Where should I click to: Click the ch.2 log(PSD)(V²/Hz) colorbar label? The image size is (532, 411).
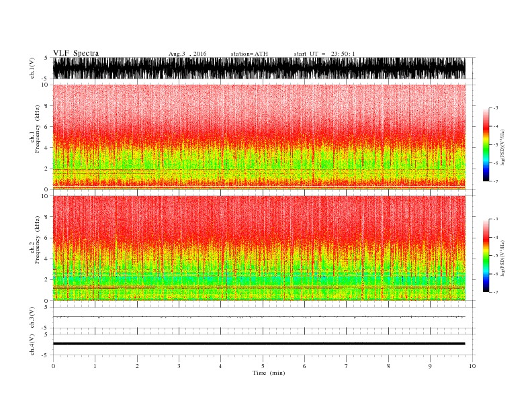pyautogui.click(x=502, y=259)
